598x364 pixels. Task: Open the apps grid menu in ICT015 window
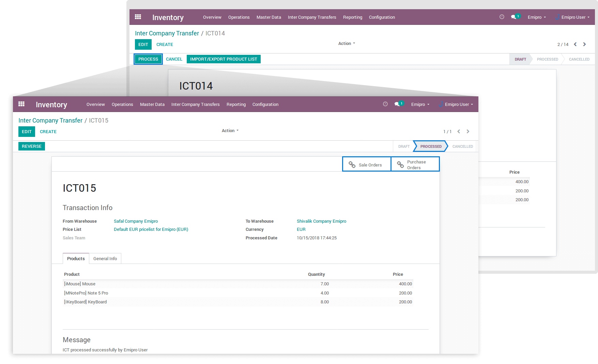21,104
